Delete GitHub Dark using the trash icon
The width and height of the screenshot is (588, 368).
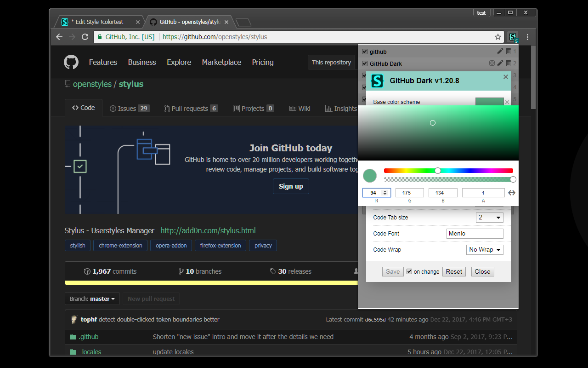508,63
